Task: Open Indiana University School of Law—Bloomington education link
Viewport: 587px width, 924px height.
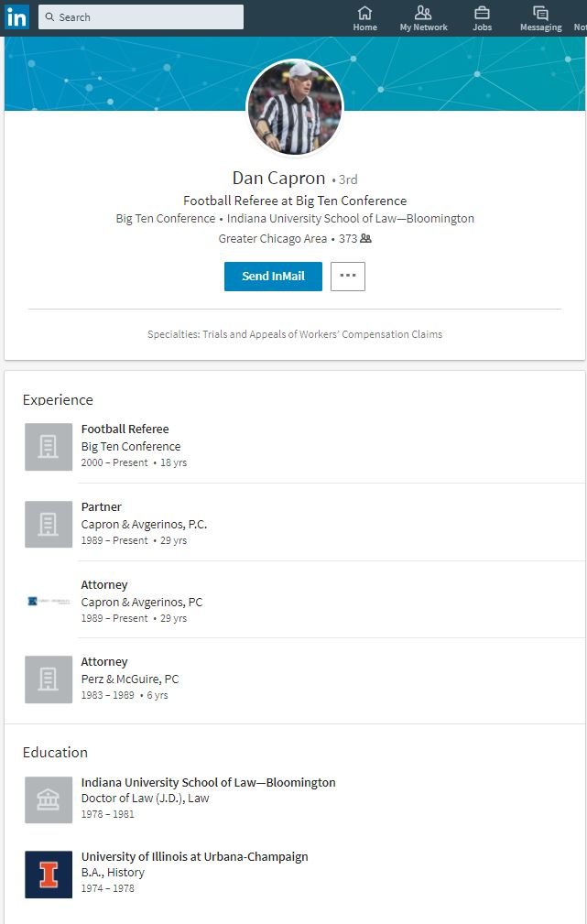Action: [208, 782]
